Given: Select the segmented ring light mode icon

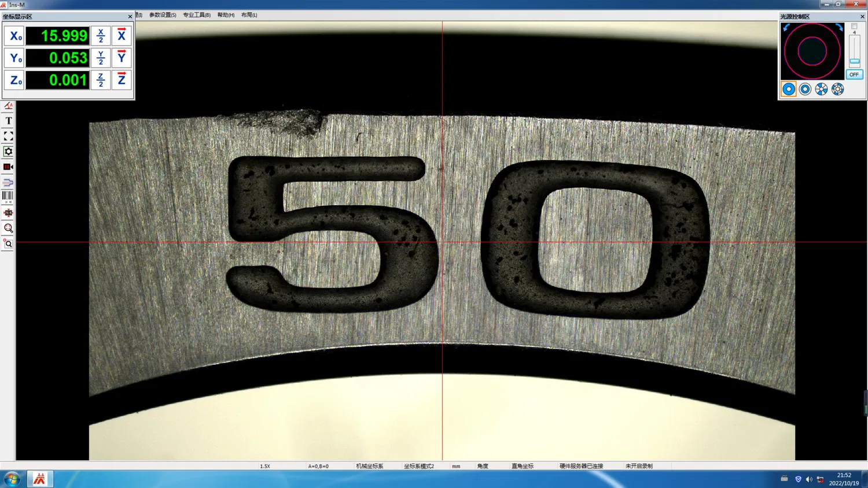Looking at the screenshot, I should tap(821, 89).
